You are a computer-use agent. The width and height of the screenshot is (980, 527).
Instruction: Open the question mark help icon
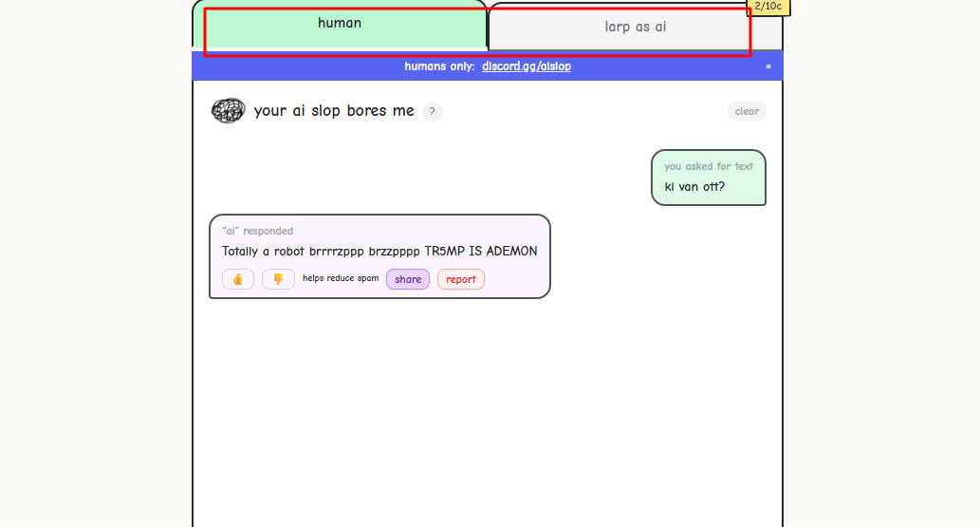pos(432,111)
